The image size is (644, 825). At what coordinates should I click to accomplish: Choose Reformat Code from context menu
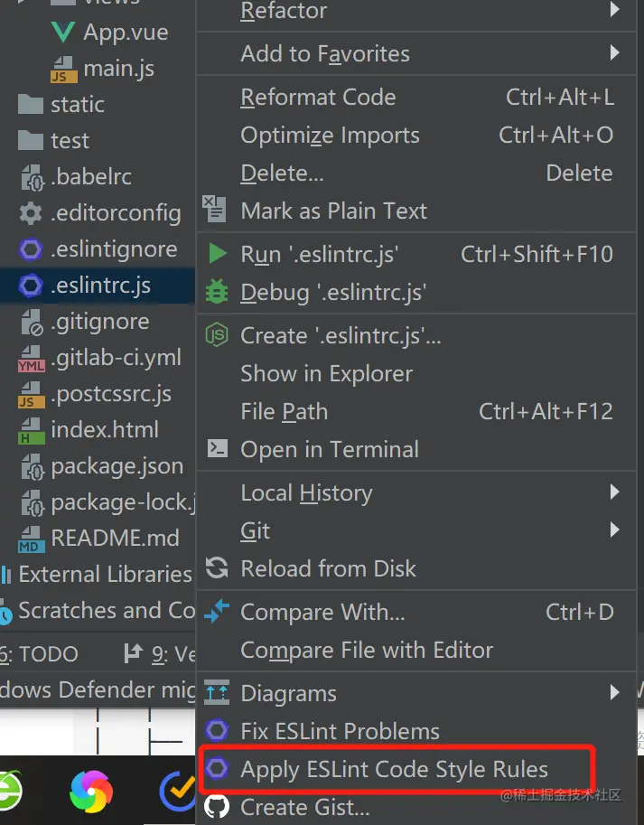318,97
